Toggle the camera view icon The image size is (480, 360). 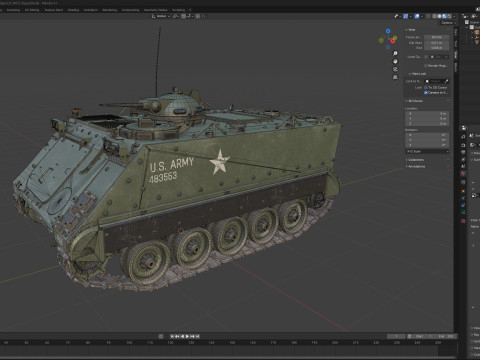tap(395, 69)
